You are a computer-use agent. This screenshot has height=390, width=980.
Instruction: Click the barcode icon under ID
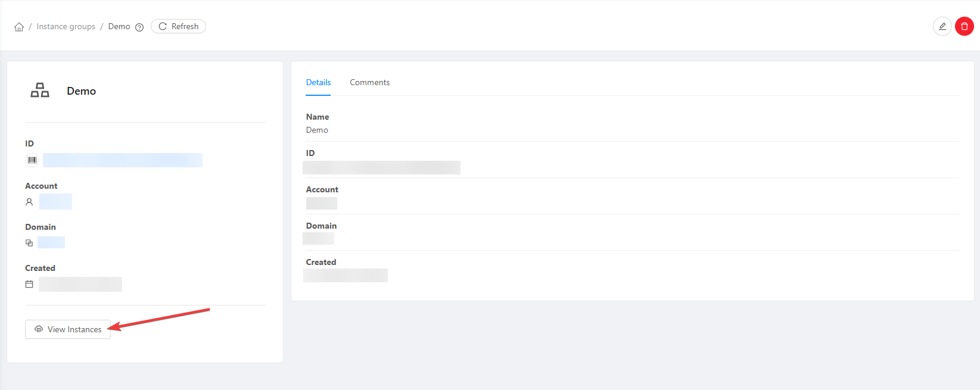(32, 160)
